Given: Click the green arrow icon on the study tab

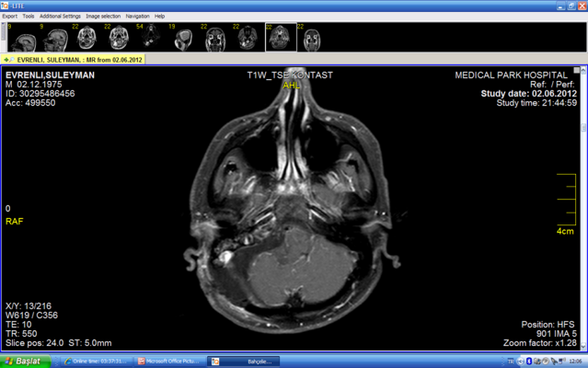Looking at the screenshot, I should tap(6, 60).
